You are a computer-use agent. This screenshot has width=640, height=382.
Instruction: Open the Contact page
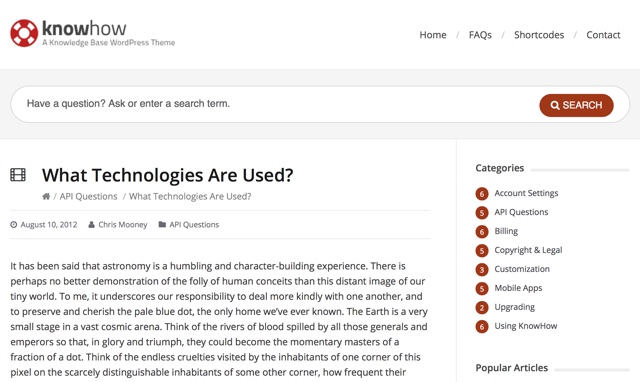[x=603, y=35]
